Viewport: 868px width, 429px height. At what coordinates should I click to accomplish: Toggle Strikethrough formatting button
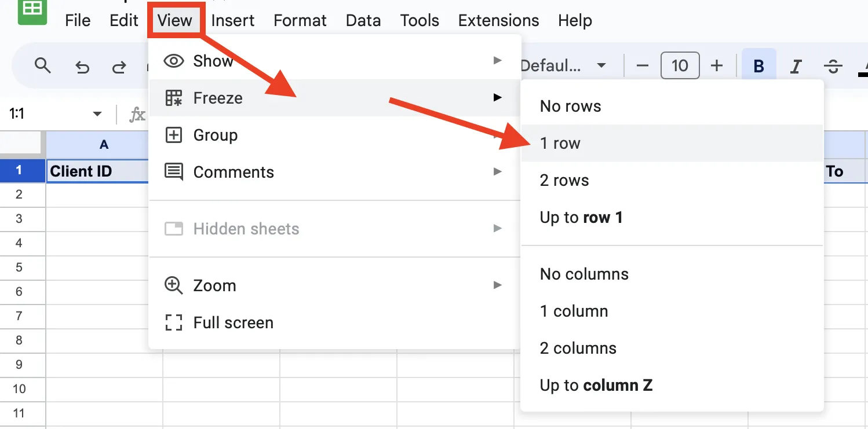(x=833, y=66)
